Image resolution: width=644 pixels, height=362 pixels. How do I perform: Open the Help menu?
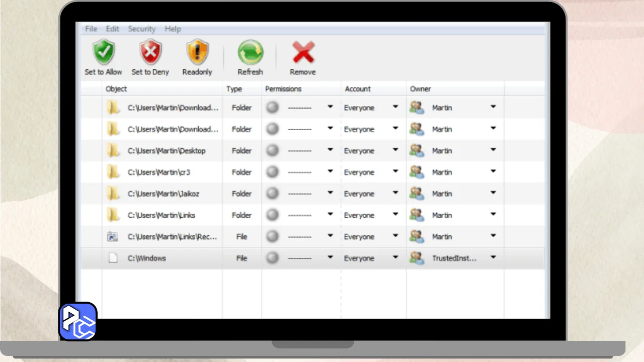[x=173, y=29]
